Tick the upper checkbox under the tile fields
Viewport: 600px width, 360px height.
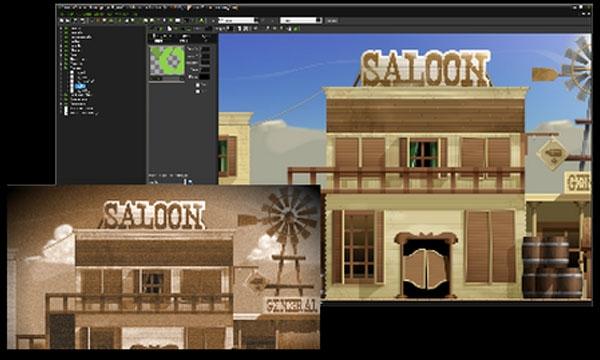pyautogui.click(x=198, y=85)
